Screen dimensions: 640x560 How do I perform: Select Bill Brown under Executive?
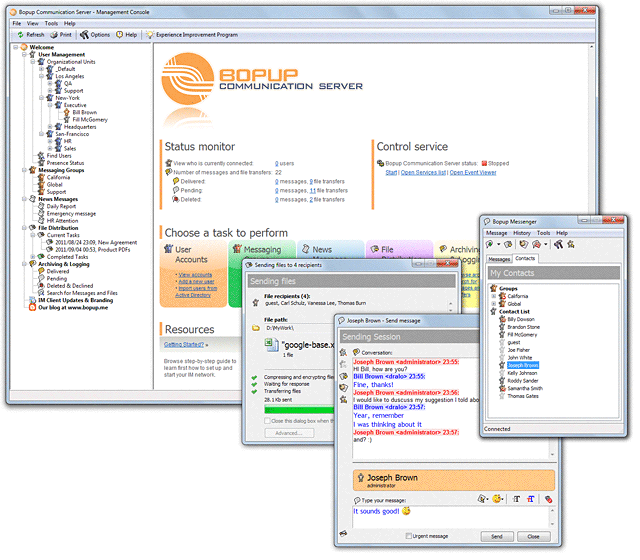[85, 113]
